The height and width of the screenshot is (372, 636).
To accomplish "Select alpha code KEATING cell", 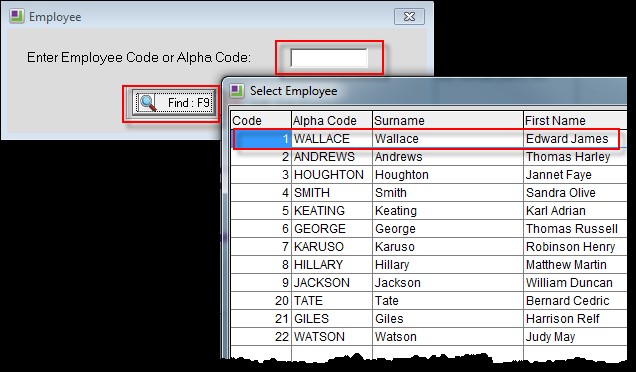I will (332, 211).
